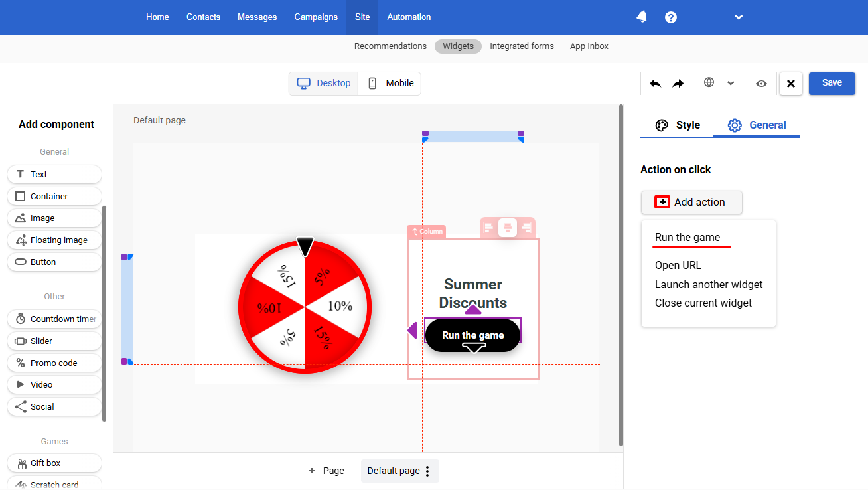Click the redo arrow icon

coord(678,84)
